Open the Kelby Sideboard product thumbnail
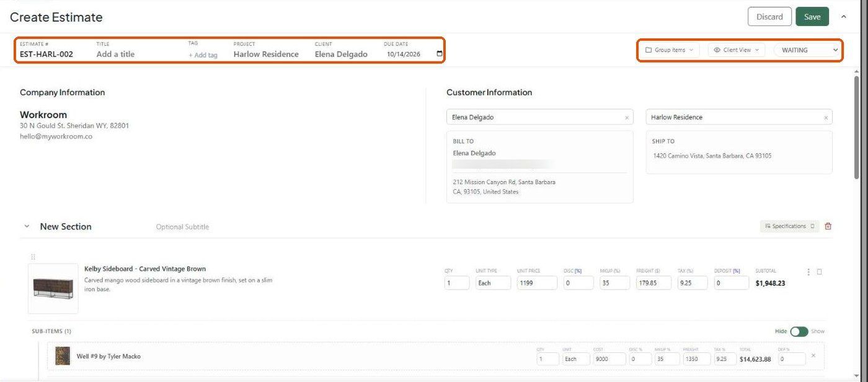 coord(53,288)
